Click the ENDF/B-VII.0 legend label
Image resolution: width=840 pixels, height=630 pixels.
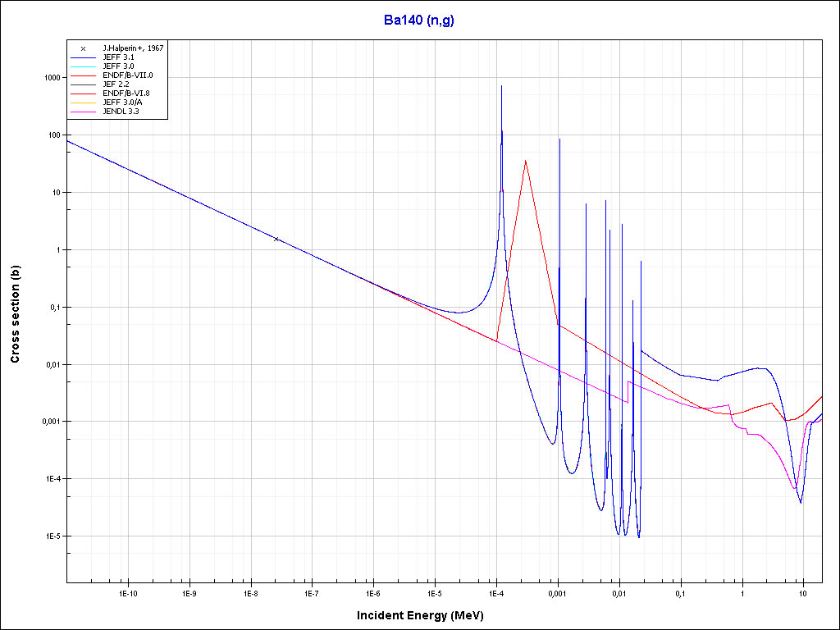[x=127, y=75]
